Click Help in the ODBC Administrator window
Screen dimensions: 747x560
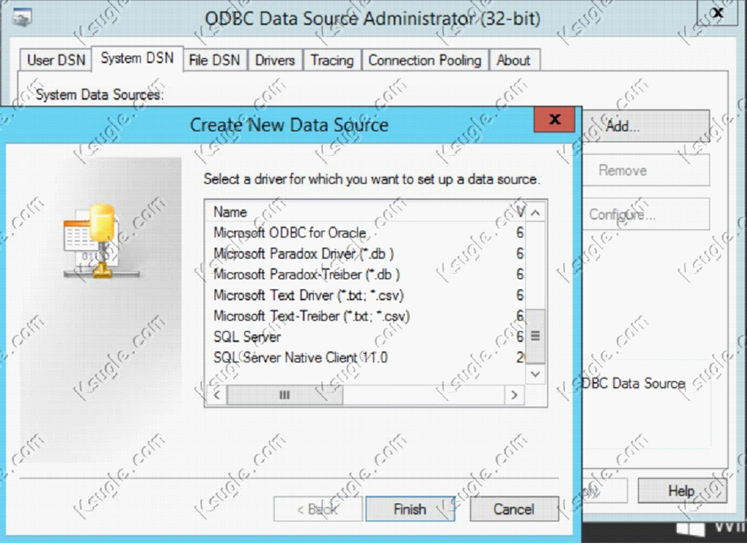click(x=681, y=491)
